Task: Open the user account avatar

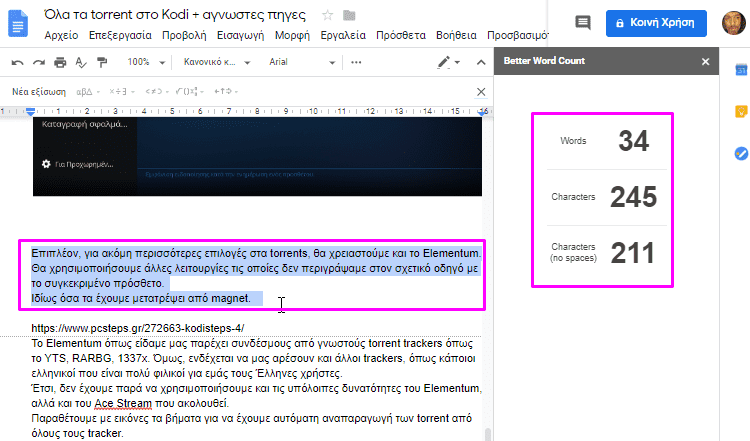Action: tap(733, 22)
